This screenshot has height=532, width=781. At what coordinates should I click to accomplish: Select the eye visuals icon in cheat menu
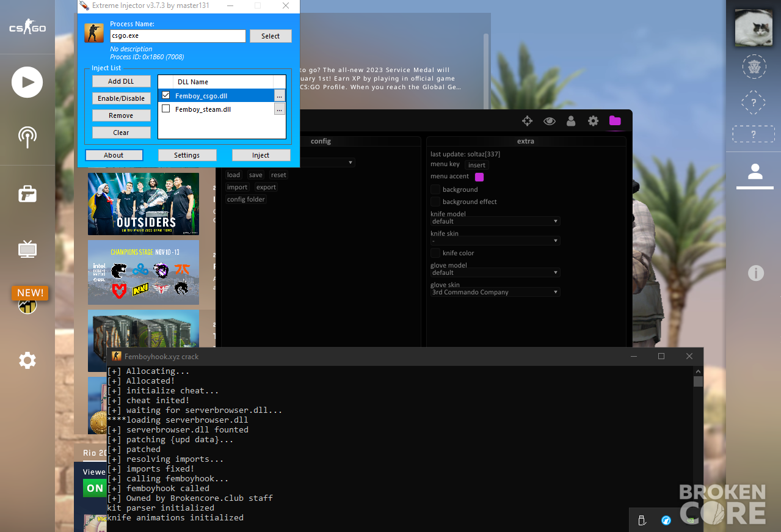[x=549, y=121]
